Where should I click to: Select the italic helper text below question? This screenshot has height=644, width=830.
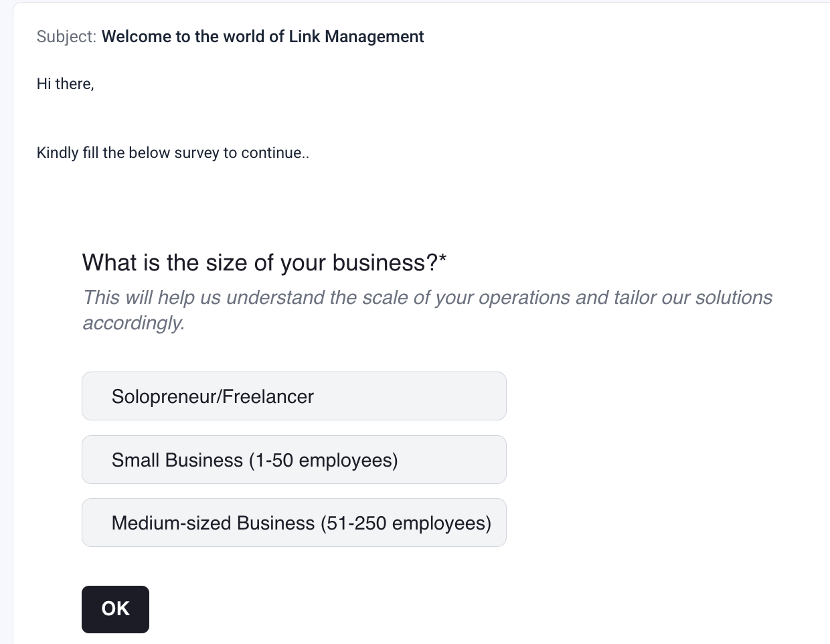pyautogui.click(x=428, y=309)
